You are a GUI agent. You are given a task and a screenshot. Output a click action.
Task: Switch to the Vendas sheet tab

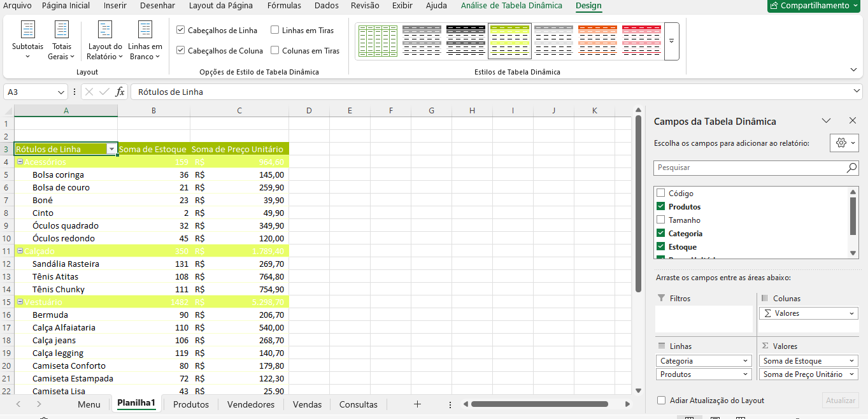(x=307, y=404)
